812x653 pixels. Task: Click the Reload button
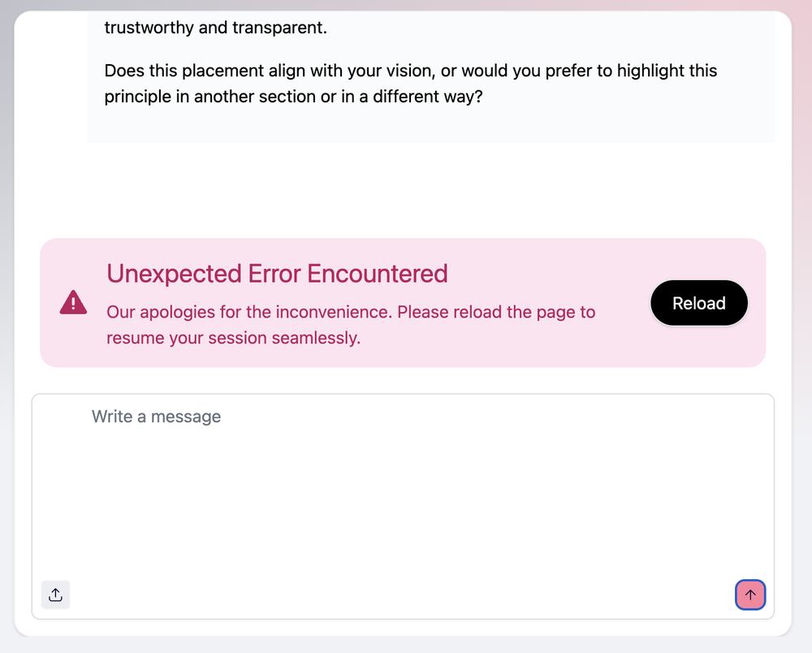pos(698,303)
